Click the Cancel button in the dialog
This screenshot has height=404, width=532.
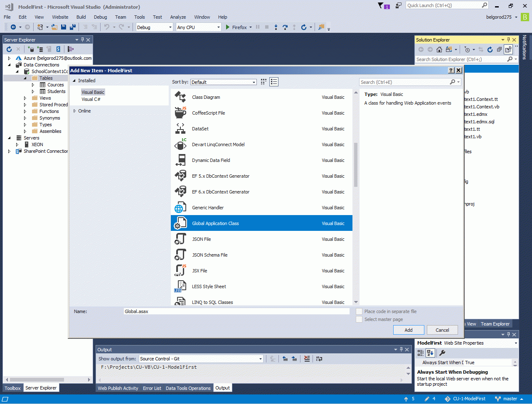pyautogui.click(x=442, y=330)
